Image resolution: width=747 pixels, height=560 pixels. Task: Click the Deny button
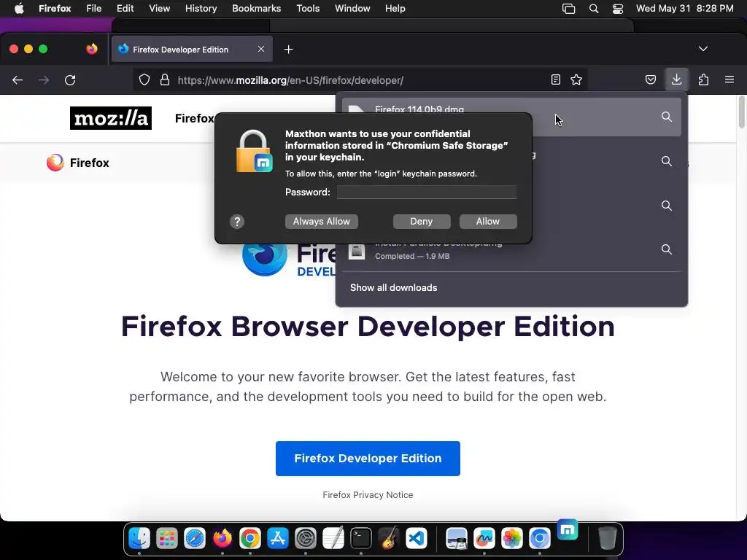422,222
